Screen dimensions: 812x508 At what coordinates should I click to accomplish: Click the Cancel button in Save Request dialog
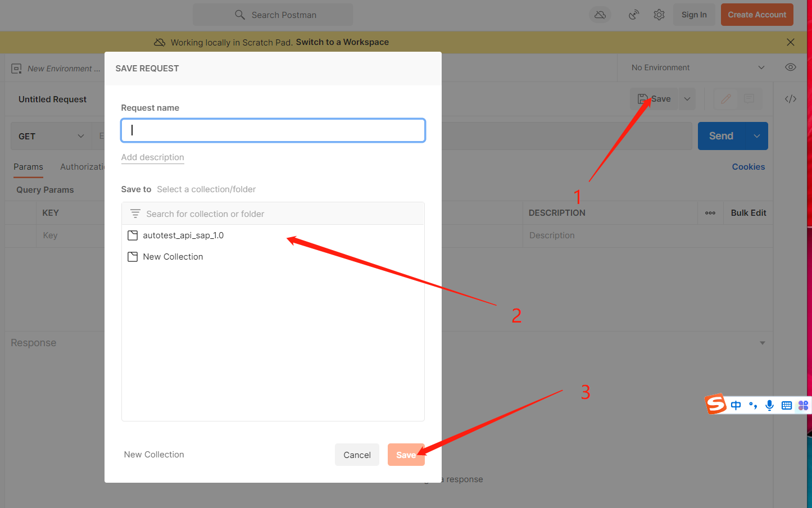357,455
